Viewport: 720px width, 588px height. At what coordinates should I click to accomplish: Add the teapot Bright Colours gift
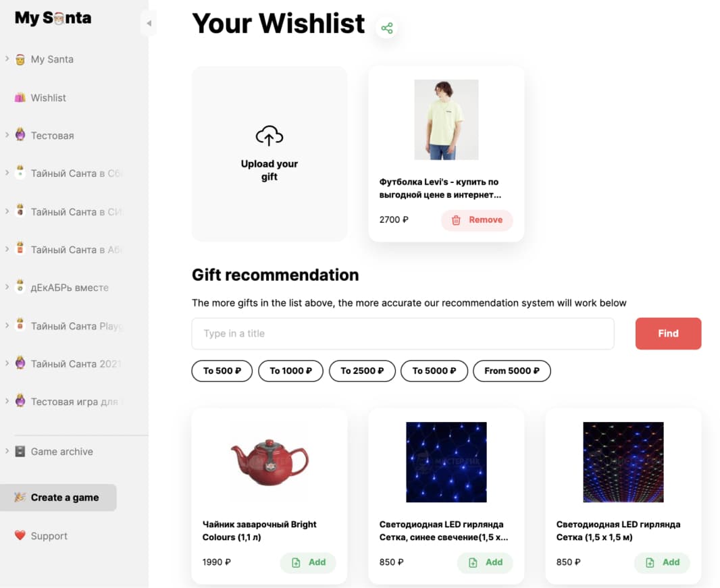tap(308, 562)
